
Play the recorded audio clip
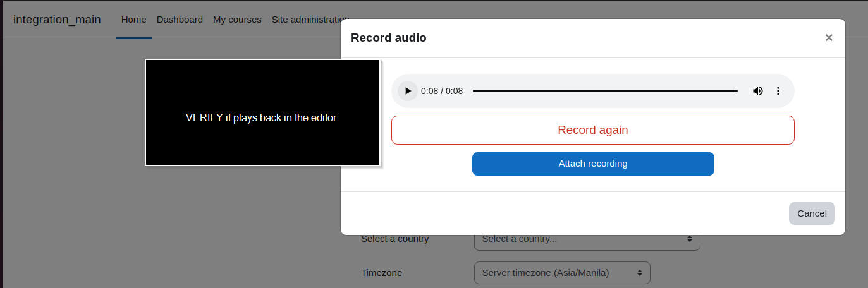[x=408, y=91]
